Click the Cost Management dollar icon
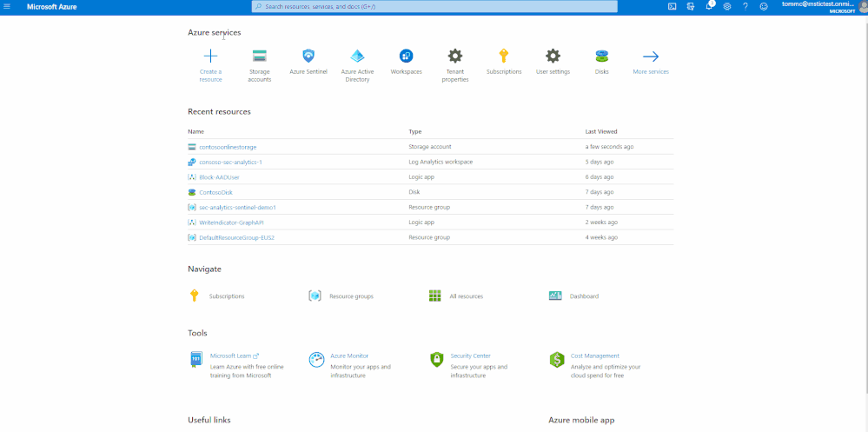The width and height of the screenshot is (868, 432). point(556,360)
